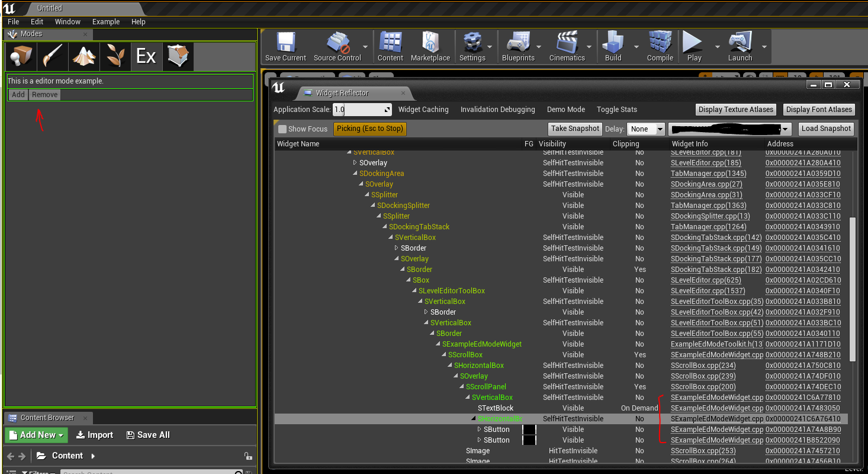Open Widget Caching option
Screen dimensions: 868x474
click(423, 110)
